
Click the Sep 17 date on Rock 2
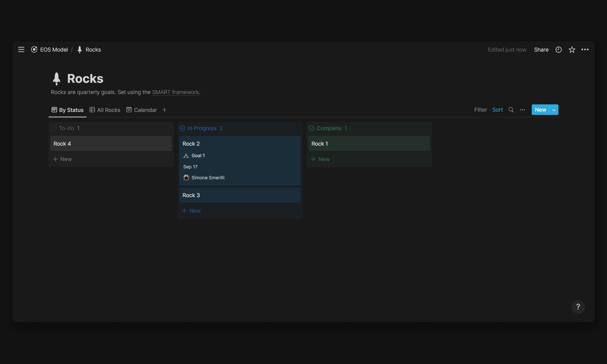click(190, 167)
